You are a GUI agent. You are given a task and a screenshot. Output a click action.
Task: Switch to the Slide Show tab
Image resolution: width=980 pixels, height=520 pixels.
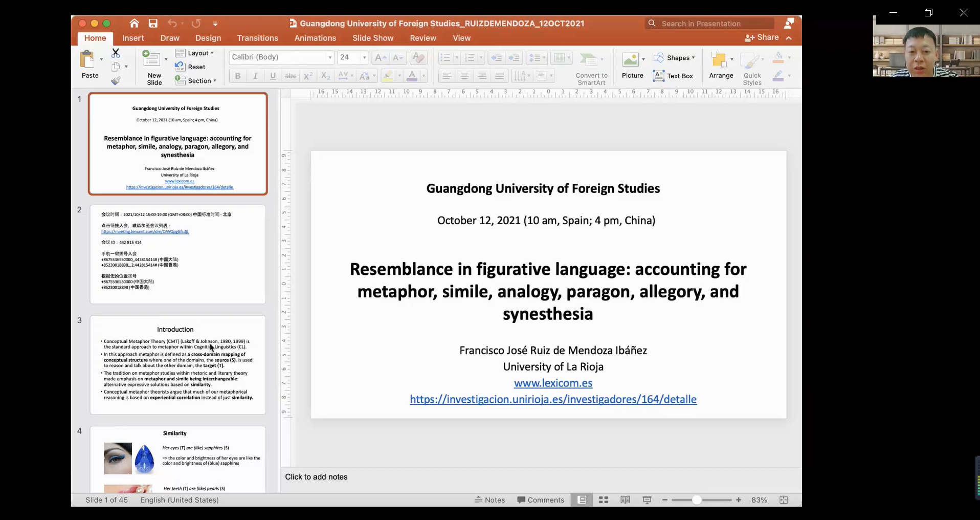(372, 38)
